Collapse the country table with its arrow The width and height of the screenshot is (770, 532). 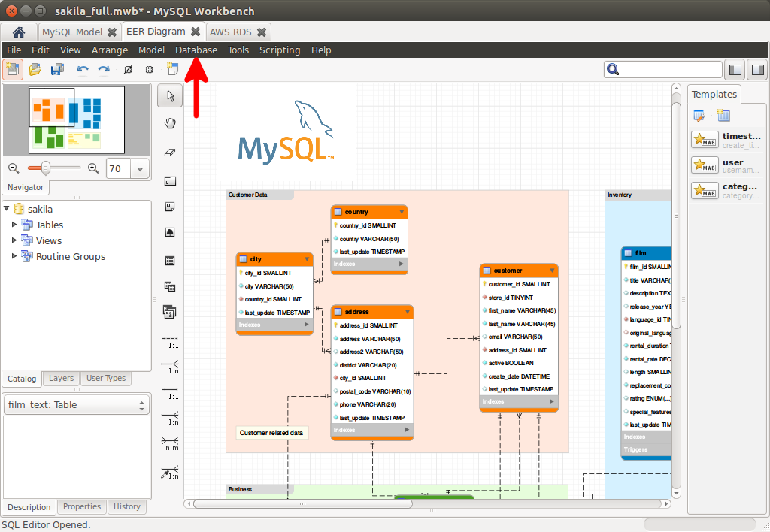[x=402, y=212]
